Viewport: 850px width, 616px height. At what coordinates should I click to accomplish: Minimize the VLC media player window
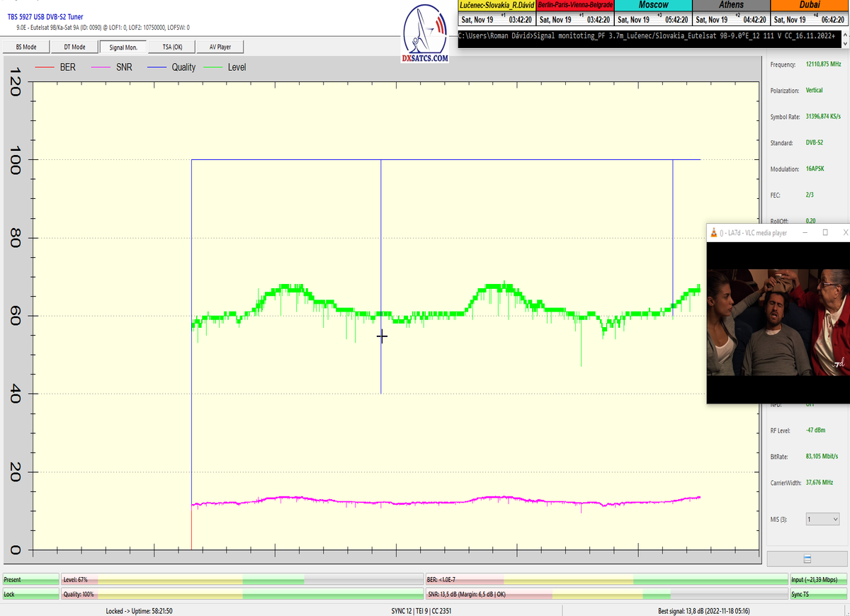(x=806, y=232)
